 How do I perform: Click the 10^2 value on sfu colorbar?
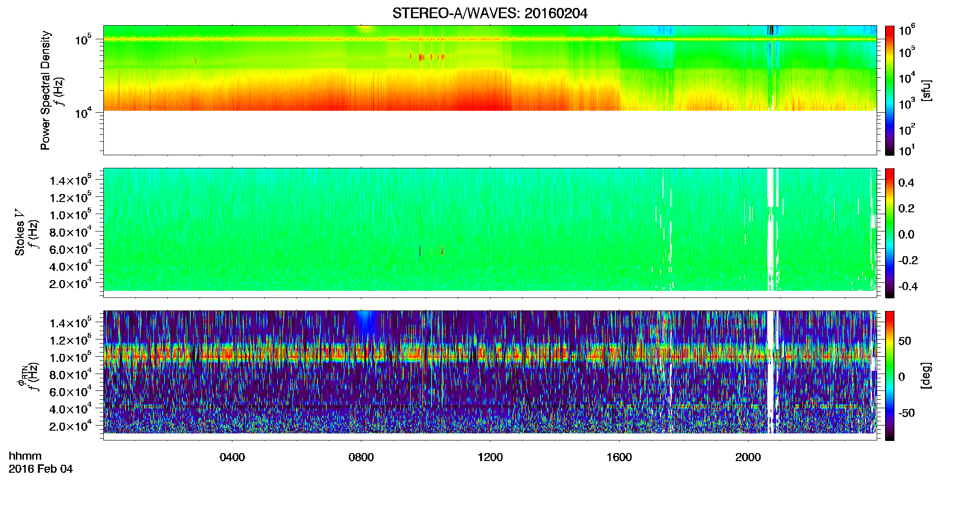point(907,129)
